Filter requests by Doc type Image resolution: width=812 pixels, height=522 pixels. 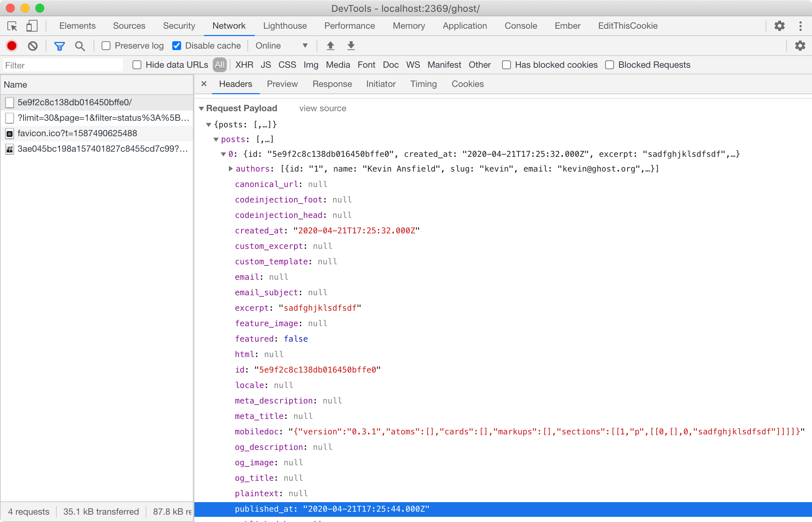(x=391, y=65)
